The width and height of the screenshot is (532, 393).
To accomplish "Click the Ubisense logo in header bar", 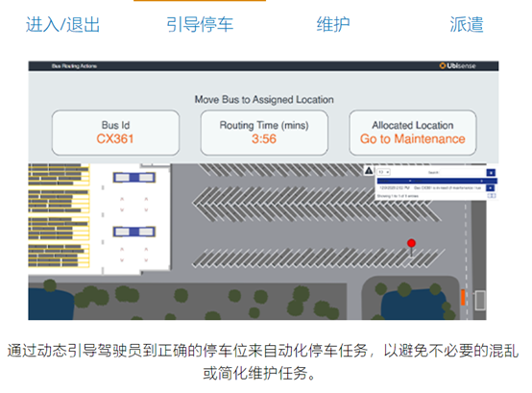I will (457, 66).
